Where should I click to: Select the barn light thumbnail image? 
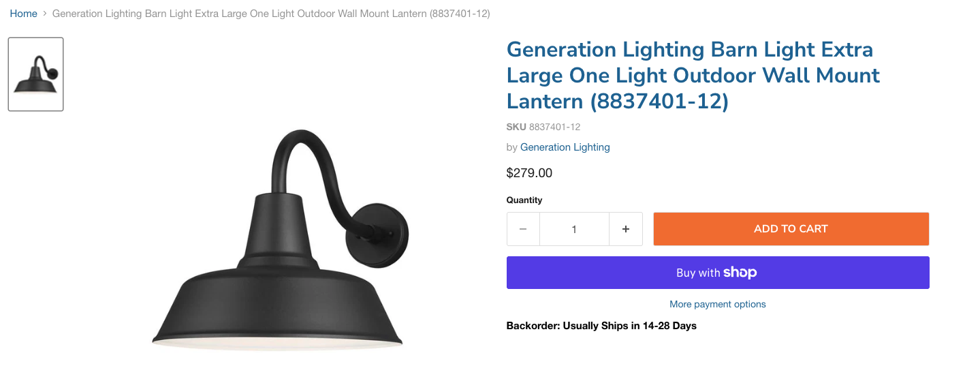coord(36,74)
